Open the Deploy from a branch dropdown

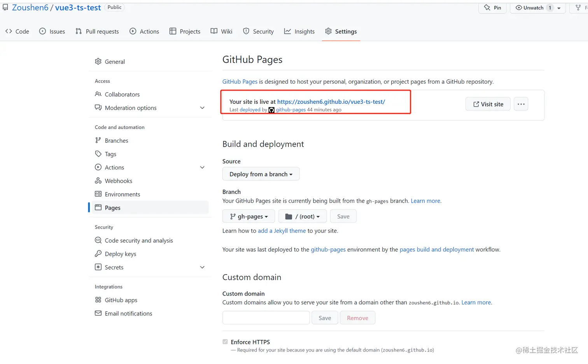tap(261, 174)
